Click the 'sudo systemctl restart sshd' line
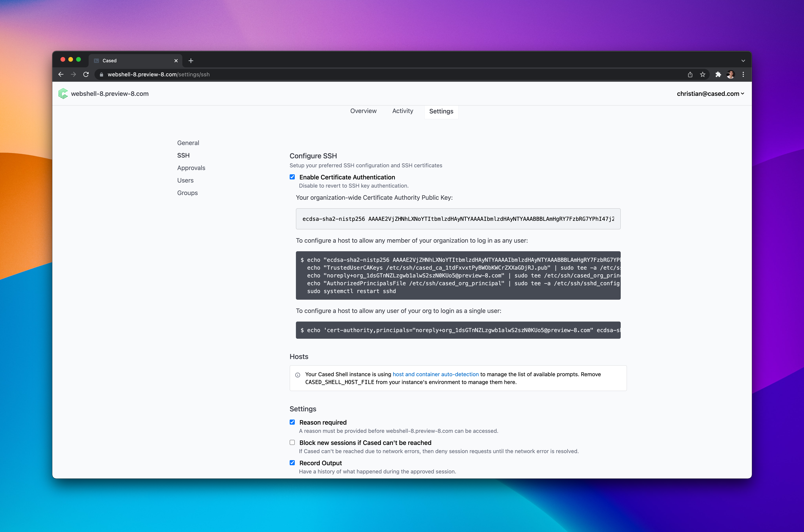The height and width of the screenshot is (532, 804). coord(352,291)
